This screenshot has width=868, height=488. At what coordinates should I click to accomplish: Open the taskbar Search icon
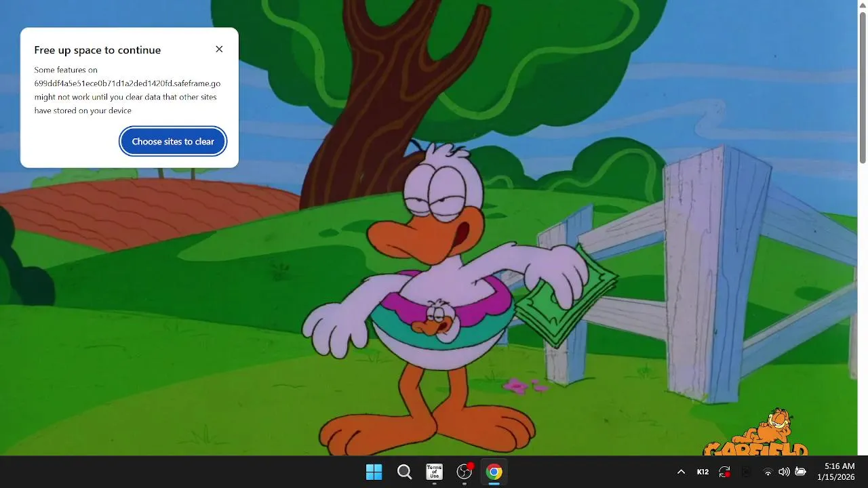point(404,472)
